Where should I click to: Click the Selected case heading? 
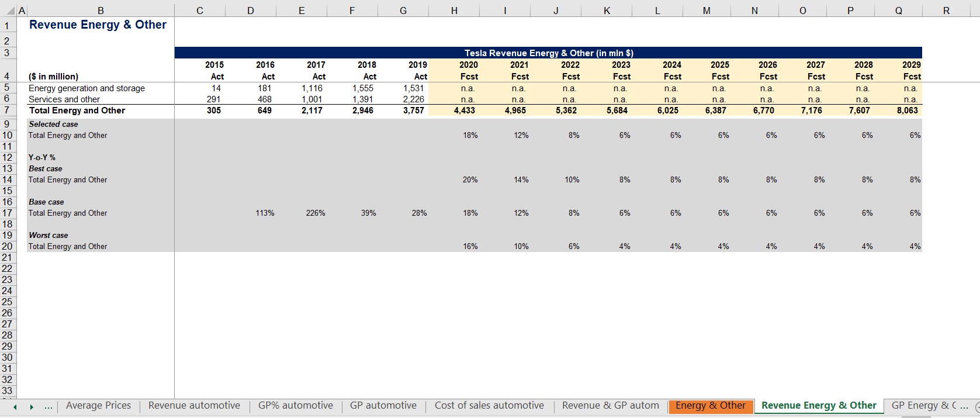tap(53, 124)
